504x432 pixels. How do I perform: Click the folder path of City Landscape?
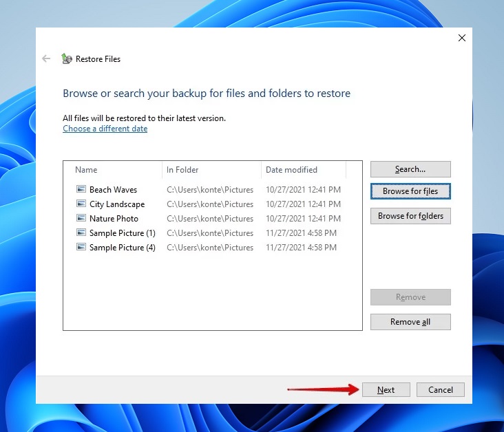[x=210, y=204]
